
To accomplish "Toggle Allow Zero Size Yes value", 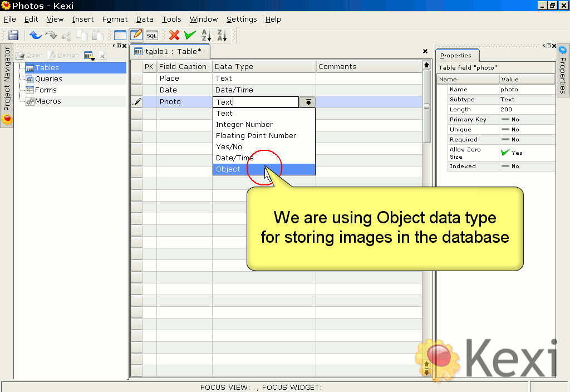I will 527,153.
